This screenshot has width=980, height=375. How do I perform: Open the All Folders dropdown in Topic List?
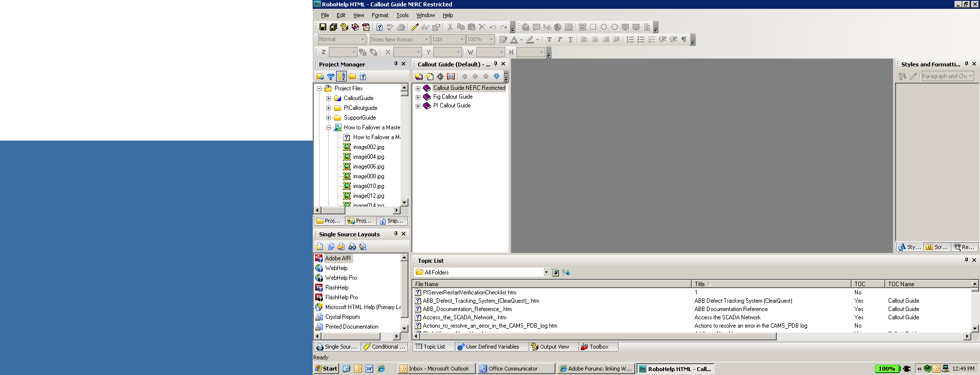546,272
